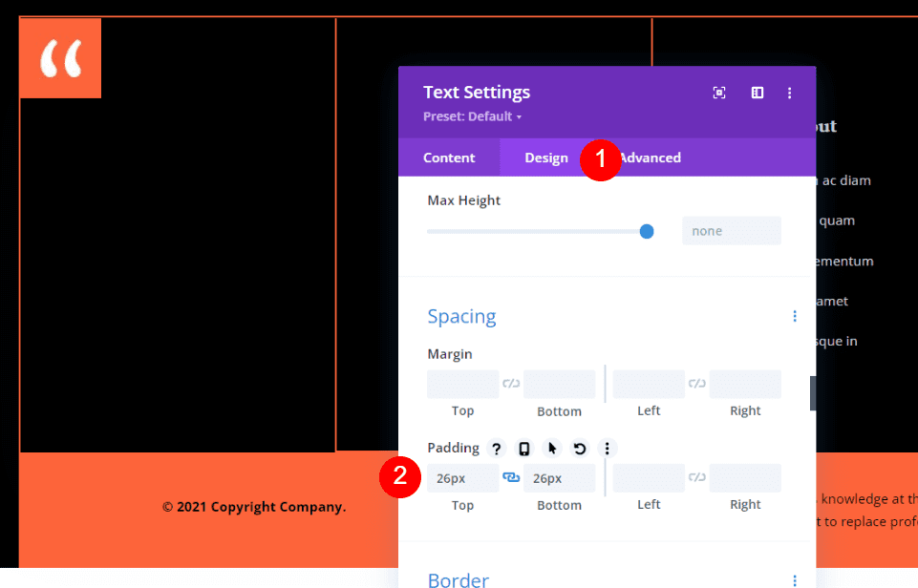Viewport: 918px width, 588px height.
Task: Switch to the Content tab
Action: [448, 157]
